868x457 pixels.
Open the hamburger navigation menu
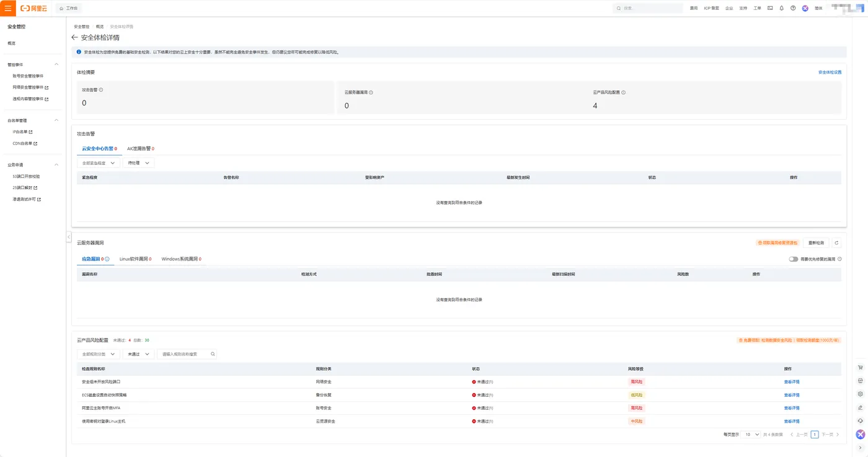[8, 8]
